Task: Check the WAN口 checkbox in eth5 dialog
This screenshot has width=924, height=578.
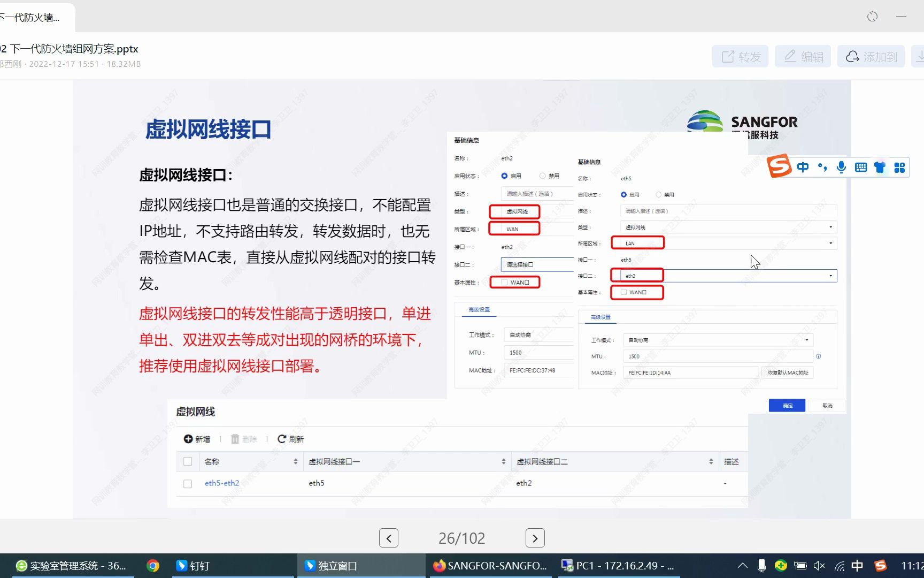Action: [623, 292]
